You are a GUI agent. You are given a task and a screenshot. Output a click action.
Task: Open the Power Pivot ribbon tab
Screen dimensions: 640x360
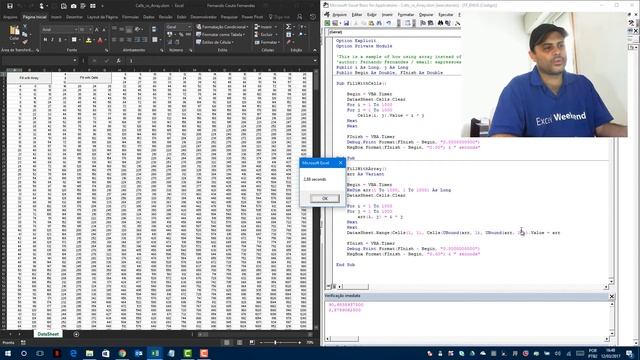tap(252, 17)
